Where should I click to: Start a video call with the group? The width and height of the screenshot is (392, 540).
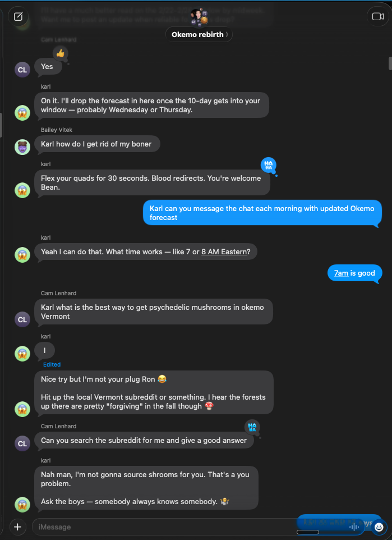[x=377, y=16]
